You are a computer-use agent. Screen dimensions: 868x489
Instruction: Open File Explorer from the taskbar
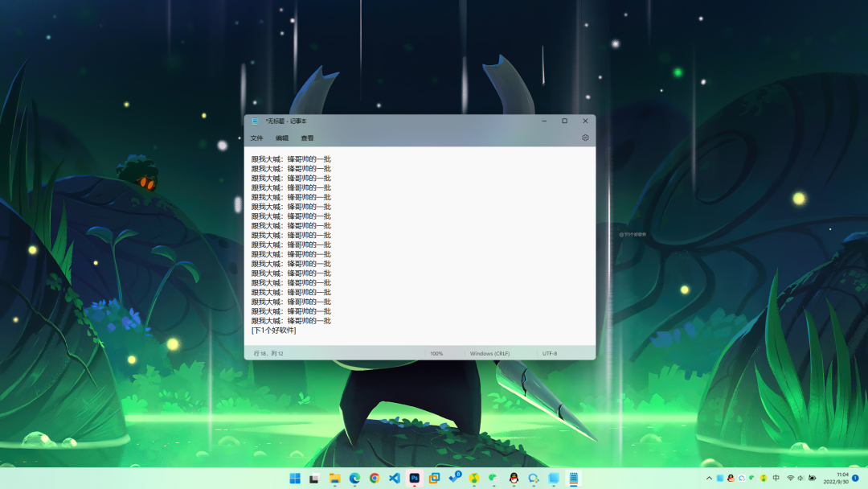[x=334, y=479]
